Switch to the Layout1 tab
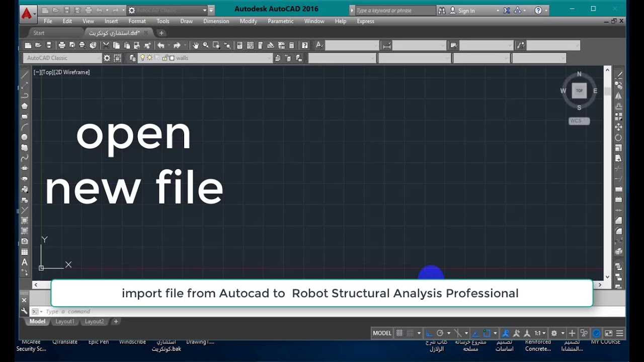This screenshot has width=644, height=362. (x=64, y=321)
